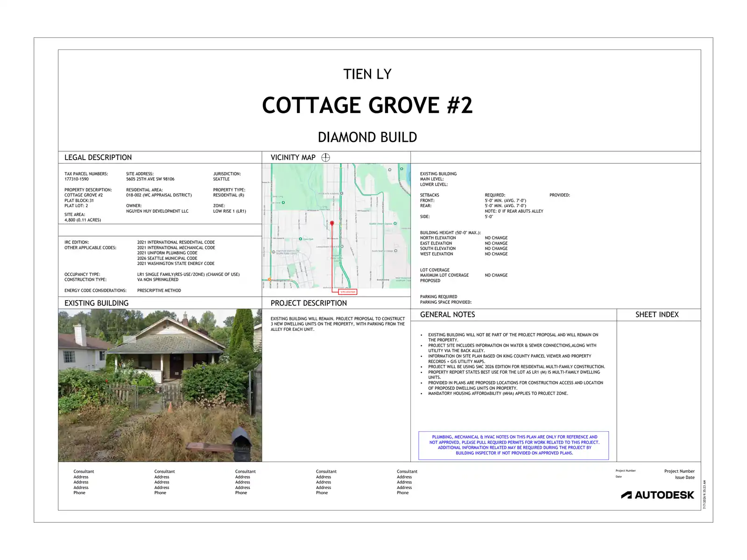Click the VICINITY MAP header text
The image size is (747, 560).
point(293,158)
